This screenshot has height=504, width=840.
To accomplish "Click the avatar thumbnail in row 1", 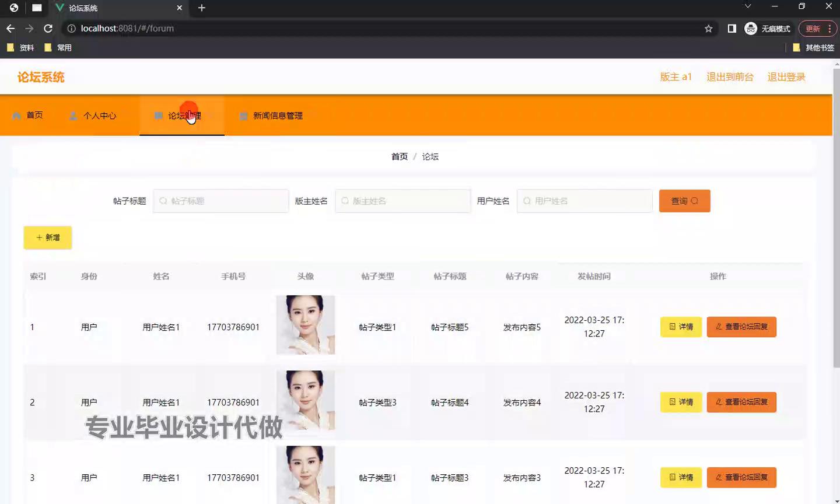I will (305, 325).
